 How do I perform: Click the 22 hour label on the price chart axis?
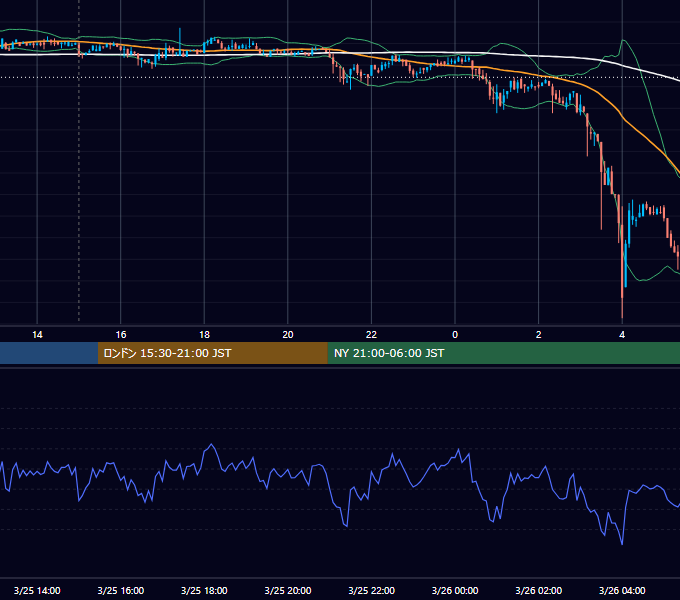(x=371, y=335)
